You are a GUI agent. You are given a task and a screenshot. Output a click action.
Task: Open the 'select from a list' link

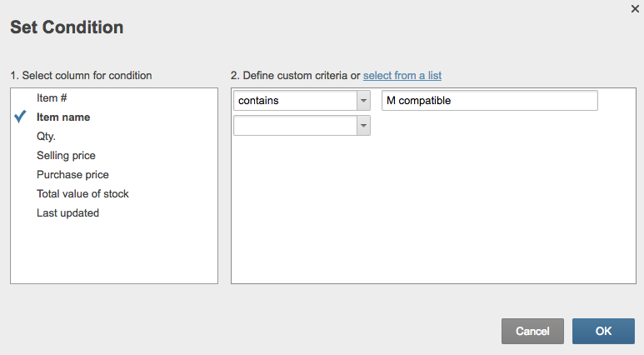402,76
